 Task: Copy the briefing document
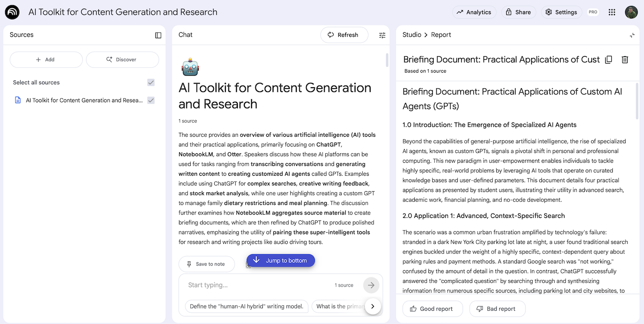608,60
